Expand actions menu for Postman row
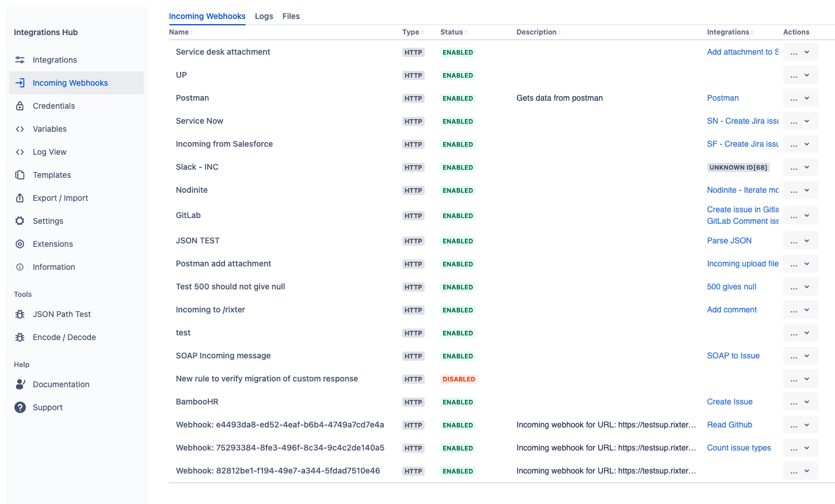This screenshot has height=504, width=835. coord(800,98)
